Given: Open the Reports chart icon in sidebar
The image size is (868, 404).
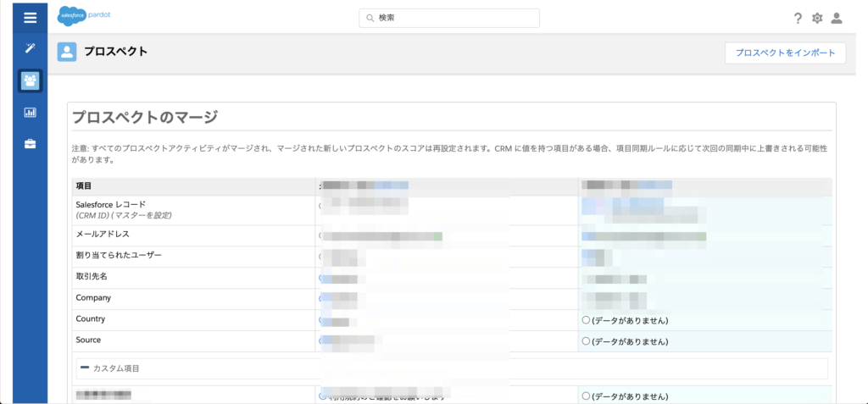Looking at the screenshot, I should click(x=30, y=113).
